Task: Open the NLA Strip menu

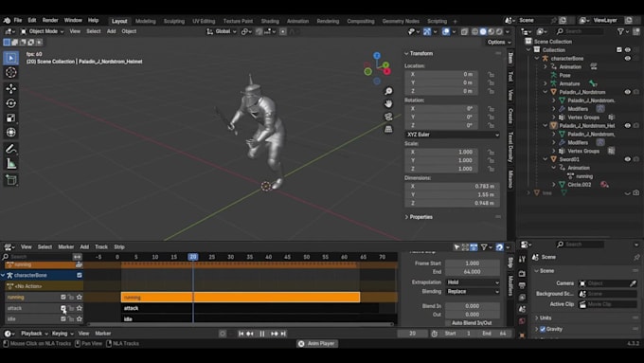Action: pos(119,247)
